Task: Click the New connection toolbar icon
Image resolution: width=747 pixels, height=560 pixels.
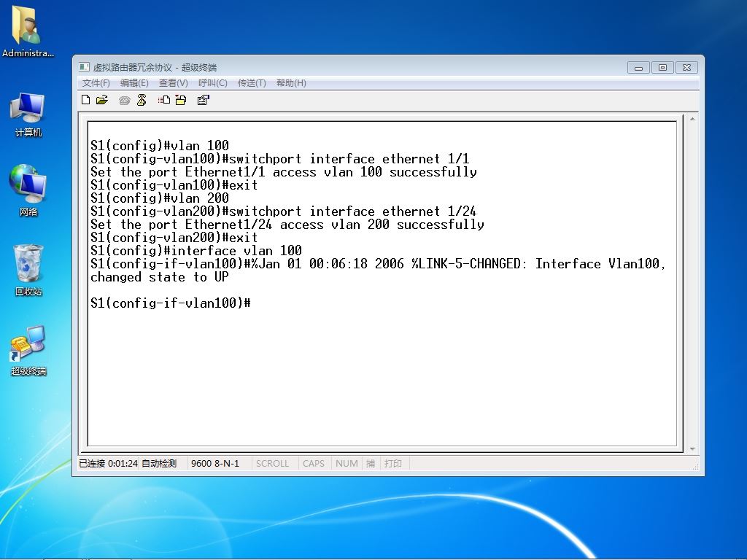Action: [x=86, y=100]
